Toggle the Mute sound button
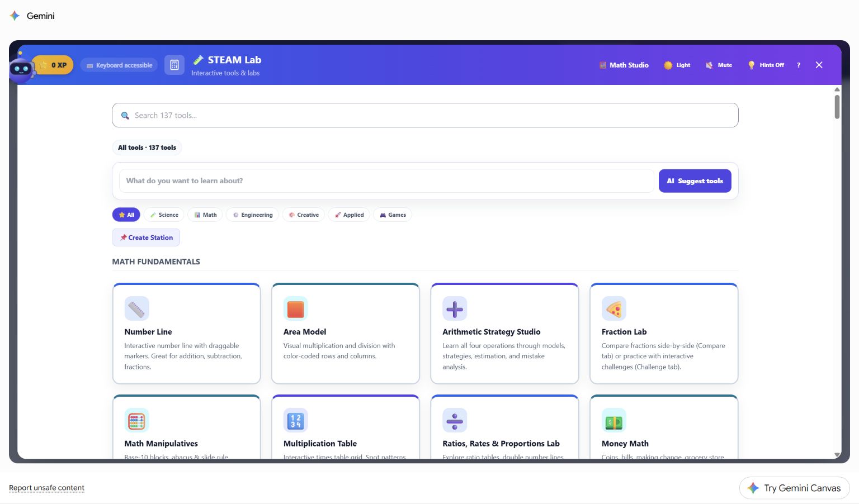 point(719,65)
